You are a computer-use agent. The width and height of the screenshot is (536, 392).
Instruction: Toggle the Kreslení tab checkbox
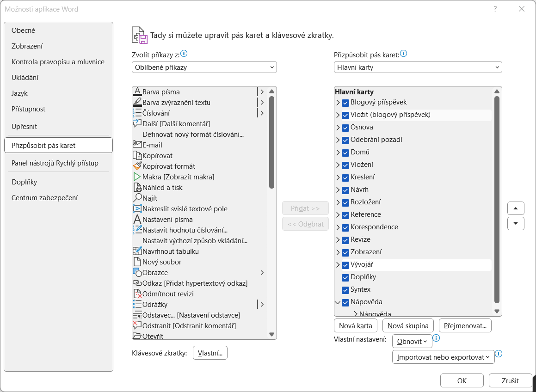coord(345,178)
